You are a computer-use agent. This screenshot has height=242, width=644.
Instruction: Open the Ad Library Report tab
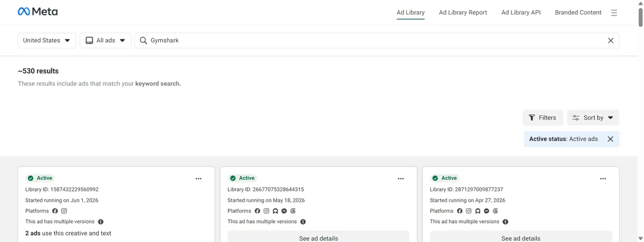point(463,12)
